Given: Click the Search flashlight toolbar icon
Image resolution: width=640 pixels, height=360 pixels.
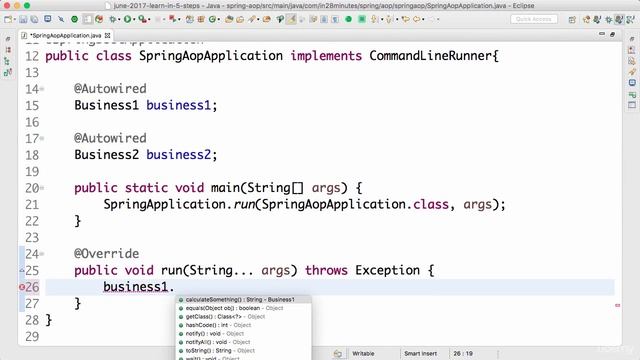Looking at the screenshot, I should coord(253,19).
